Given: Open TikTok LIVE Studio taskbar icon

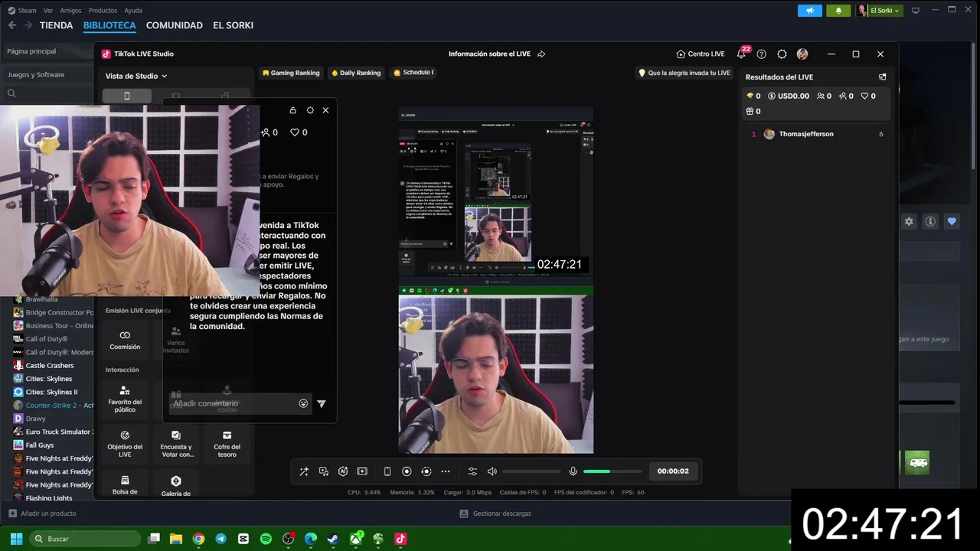Looking at the screenshot, I should pos(400,539).
